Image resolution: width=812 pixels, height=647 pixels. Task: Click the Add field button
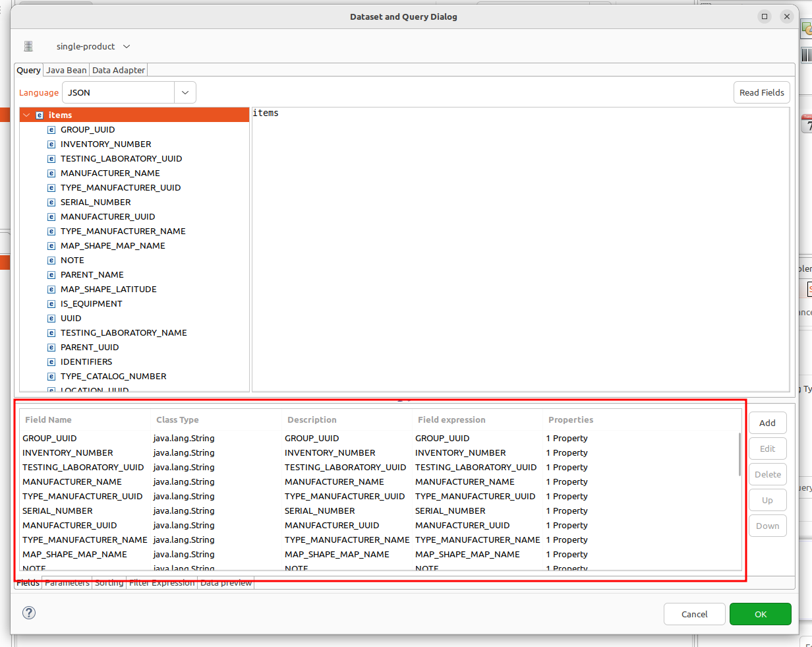coord(767,423)
